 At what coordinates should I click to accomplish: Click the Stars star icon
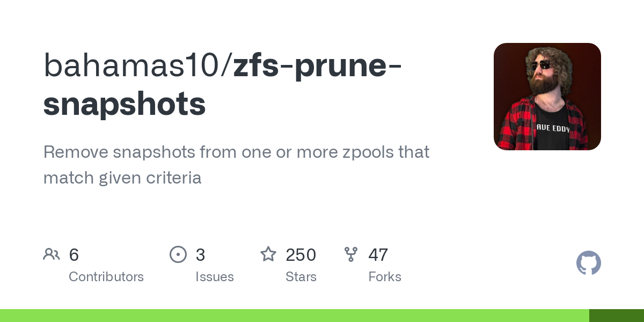[x=268, y=254]
